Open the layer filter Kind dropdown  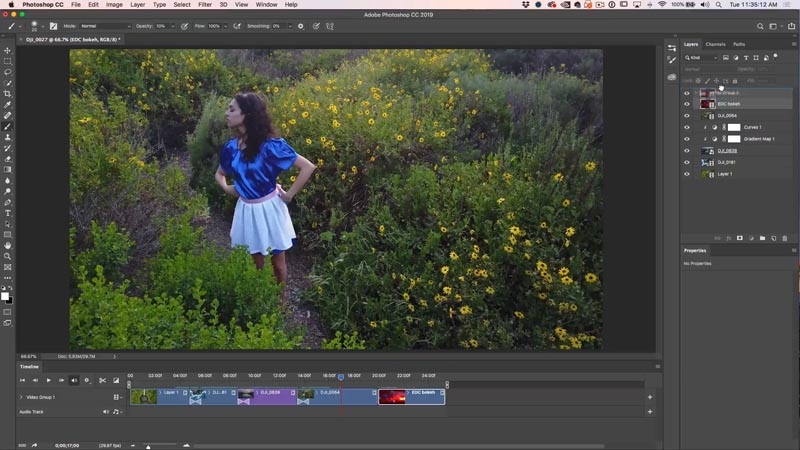tap(700, 58)
